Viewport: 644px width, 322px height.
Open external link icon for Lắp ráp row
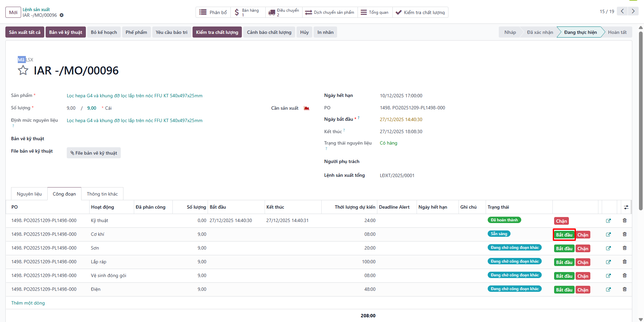pos(608,262)
